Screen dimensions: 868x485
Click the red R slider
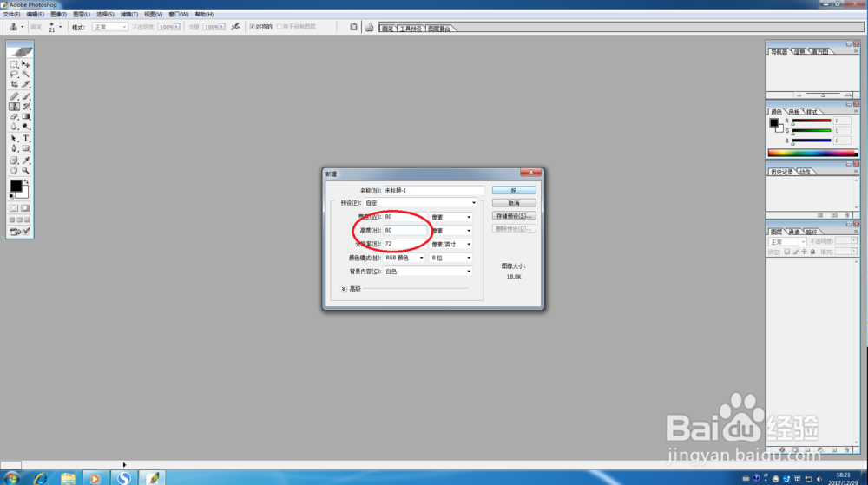812,121
